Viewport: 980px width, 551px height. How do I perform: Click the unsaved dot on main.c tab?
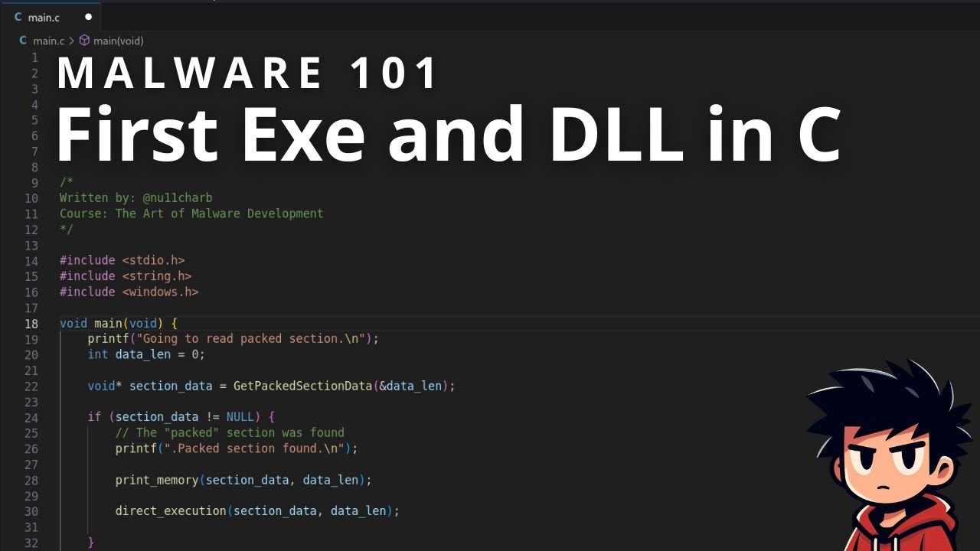(88, 17)
